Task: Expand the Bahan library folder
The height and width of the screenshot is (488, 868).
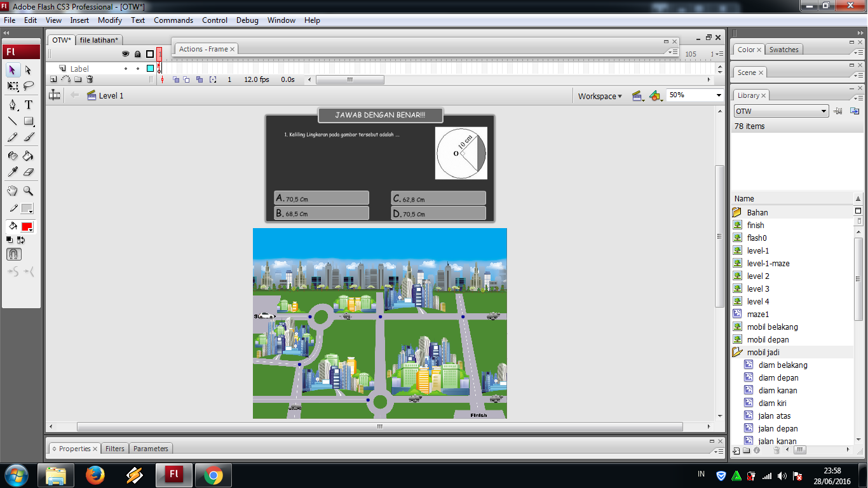Action: pos(737,212)
